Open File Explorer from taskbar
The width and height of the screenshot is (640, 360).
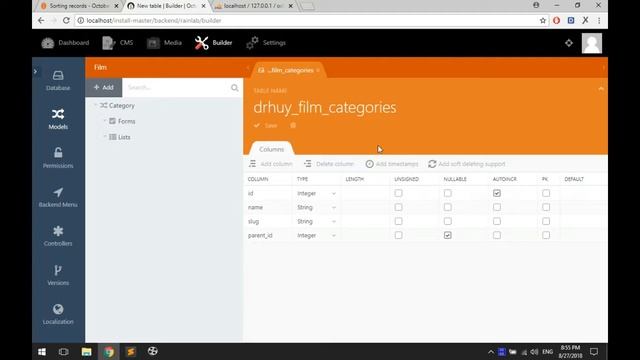87,351
